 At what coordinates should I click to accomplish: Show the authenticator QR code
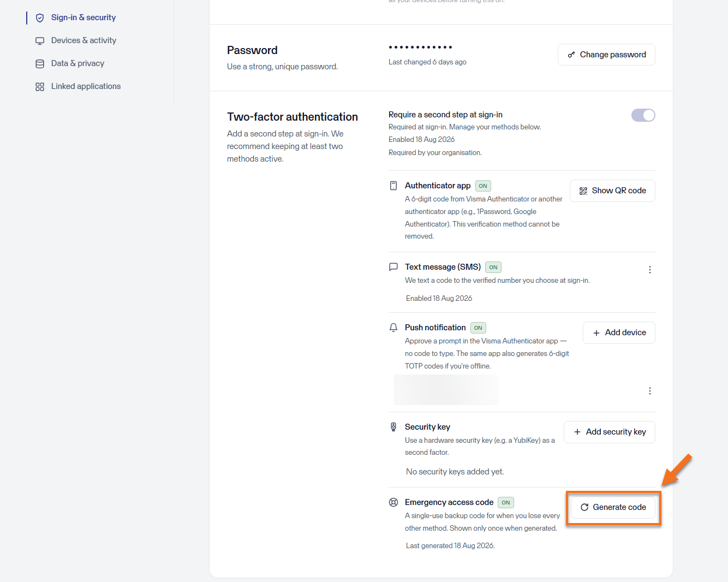click(x=612, y=191)
